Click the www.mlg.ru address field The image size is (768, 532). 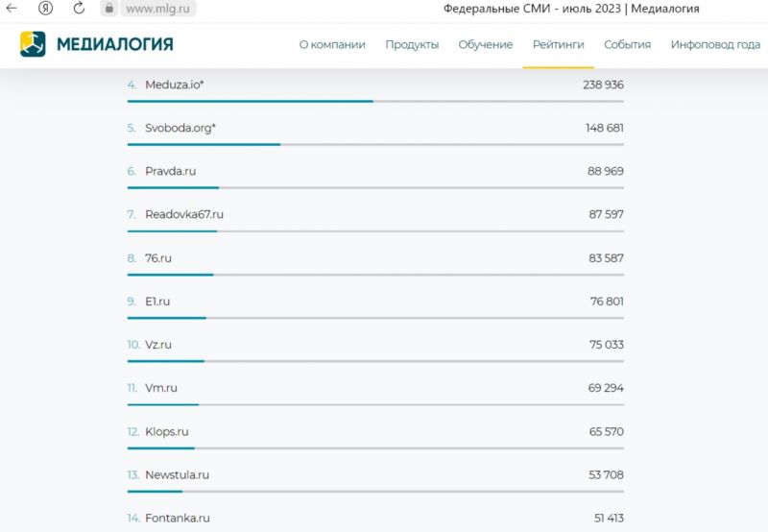click(x=156, y=9)
